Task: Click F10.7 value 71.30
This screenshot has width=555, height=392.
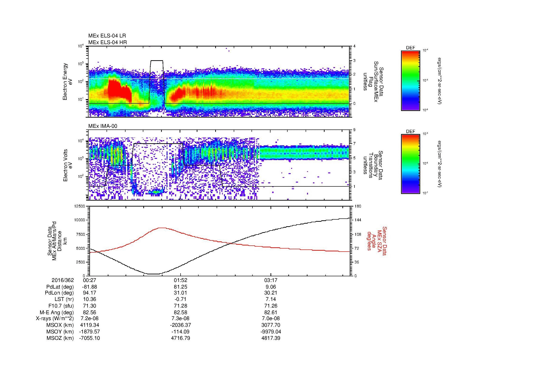Action: click(x=90, y=306)
